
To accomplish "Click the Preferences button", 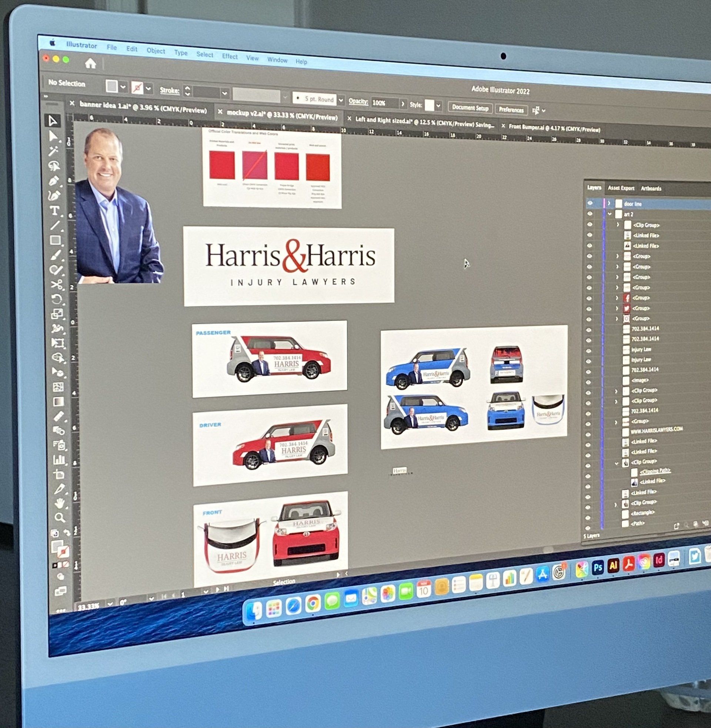I will pos(511,110).
